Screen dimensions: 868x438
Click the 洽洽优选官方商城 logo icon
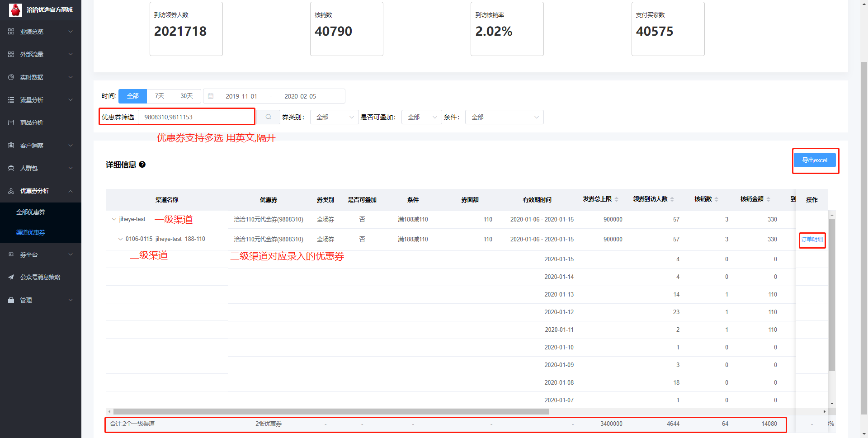tap(15, 9)
